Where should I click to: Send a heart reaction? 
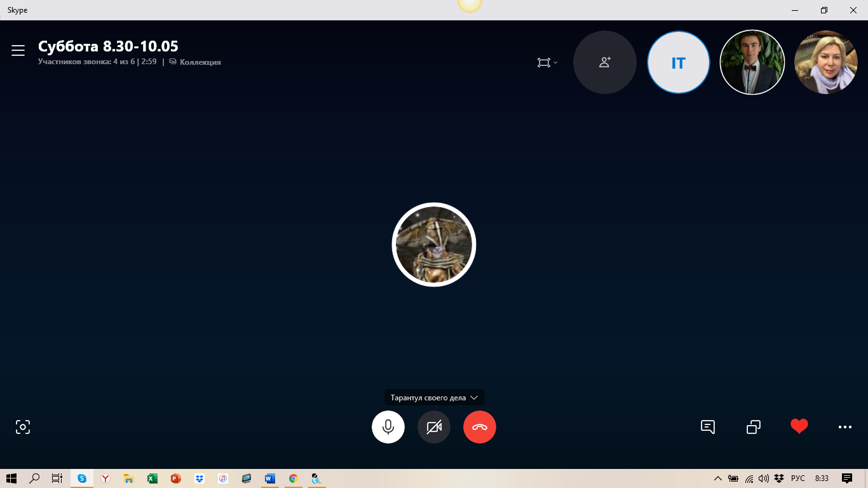[x=799, y=426]
